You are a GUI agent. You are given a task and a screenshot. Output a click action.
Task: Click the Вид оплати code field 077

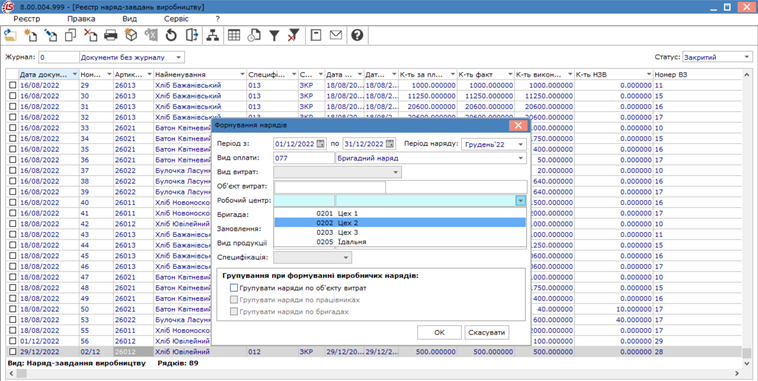click(304, 158)
